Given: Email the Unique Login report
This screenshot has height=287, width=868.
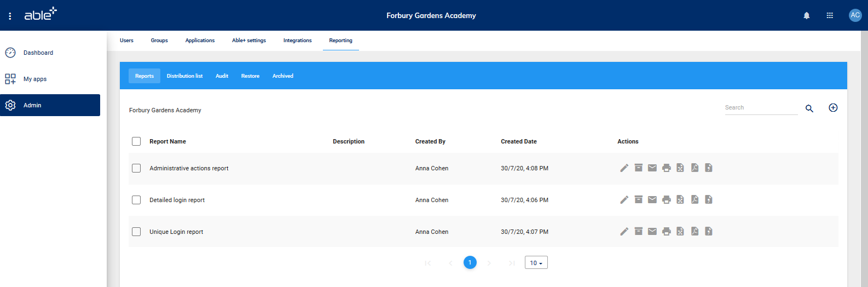Looking at the screenshot, I should click(652, 232).
